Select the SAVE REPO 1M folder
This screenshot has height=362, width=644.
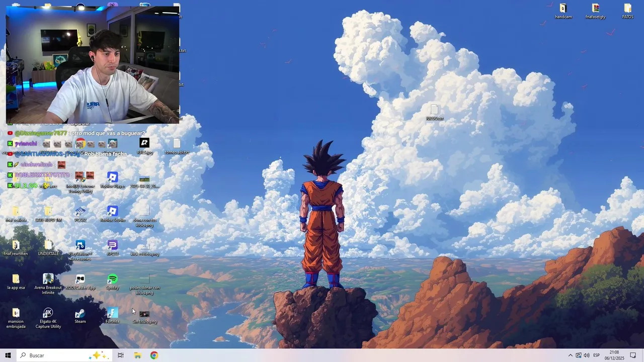pyautogui.click(x=48, y=213)
